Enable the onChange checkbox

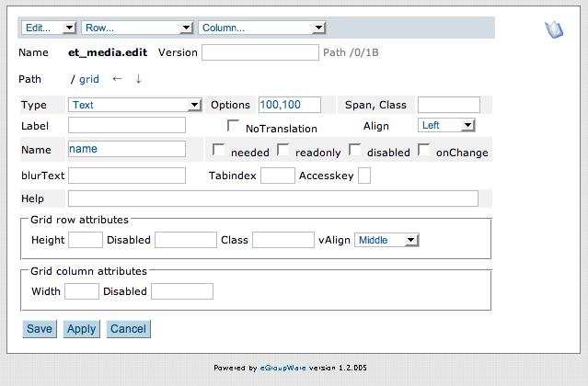tap(423, 150)
